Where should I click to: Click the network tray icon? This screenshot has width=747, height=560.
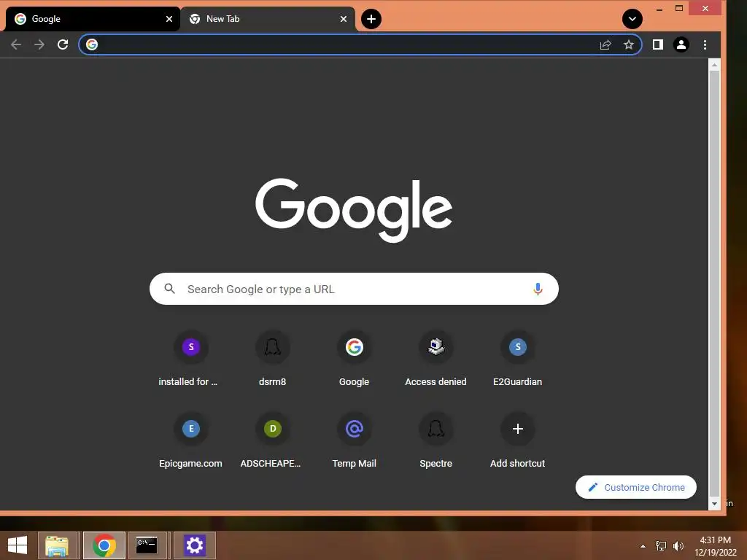661,546
